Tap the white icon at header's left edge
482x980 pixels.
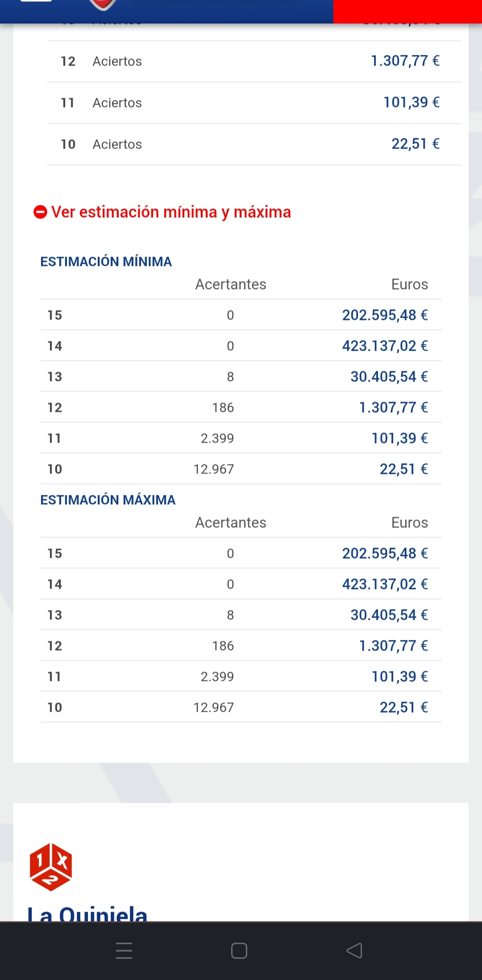coord(36,1)
